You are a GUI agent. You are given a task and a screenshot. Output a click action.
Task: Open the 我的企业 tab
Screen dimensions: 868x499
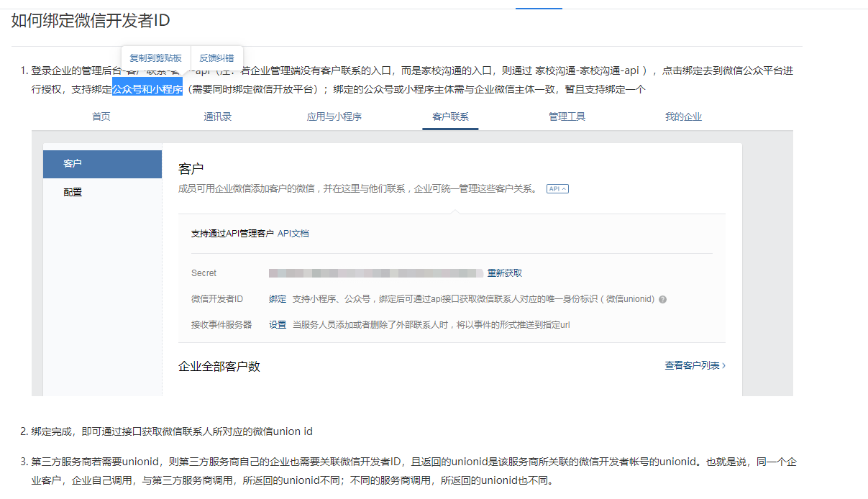pos(683,116)
